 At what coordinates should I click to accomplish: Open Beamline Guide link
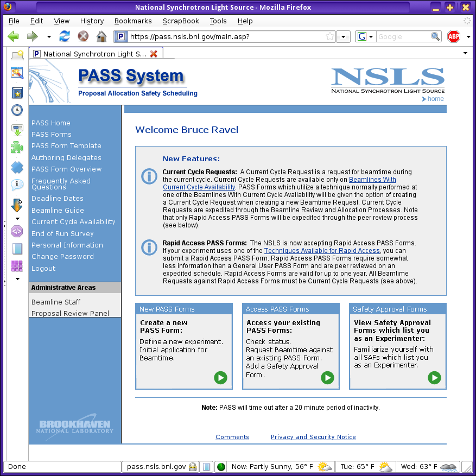pos(58,210)
